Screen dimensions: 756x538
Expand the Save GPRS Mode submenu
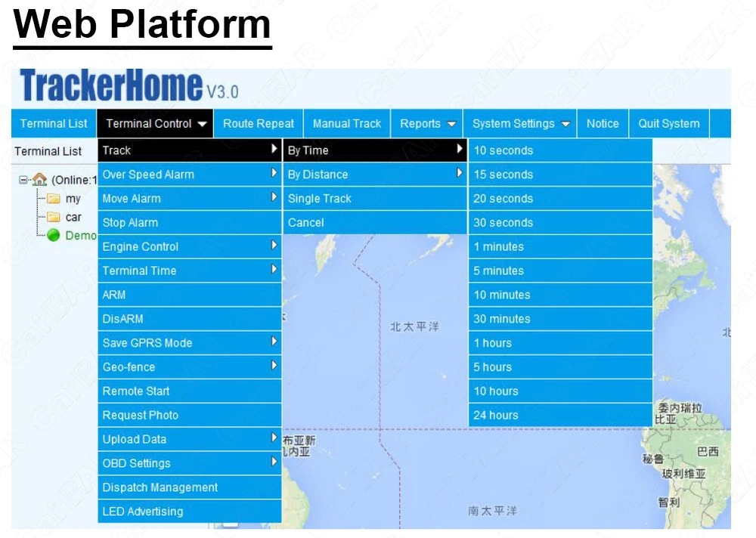pyautogui.click(x=190, y=343)
